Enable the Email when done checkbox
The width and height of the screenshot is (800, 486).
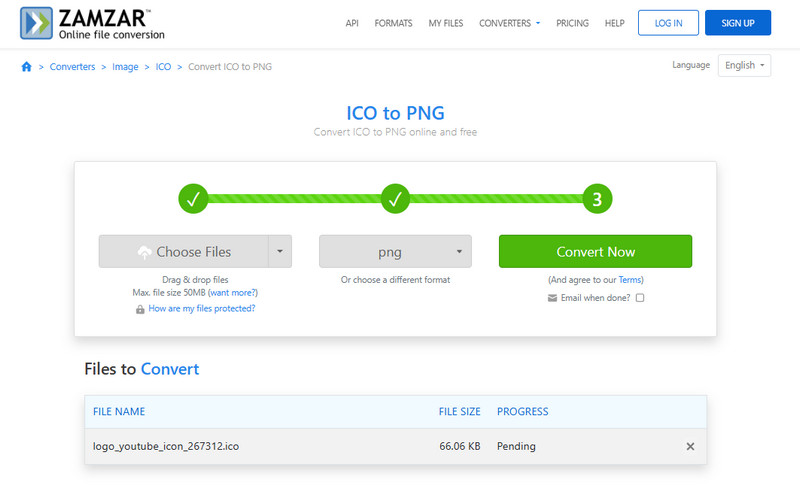(640, 298)
